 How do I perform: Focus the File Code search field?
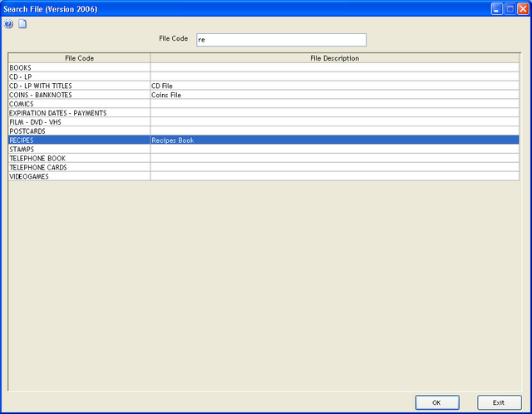[281, 40]
